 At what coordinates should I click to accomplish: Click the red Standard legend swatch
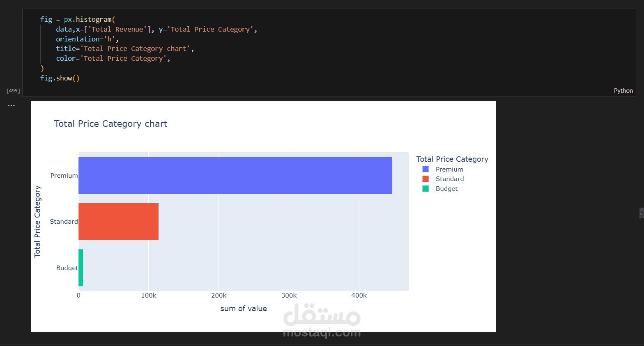click(425, 179)
